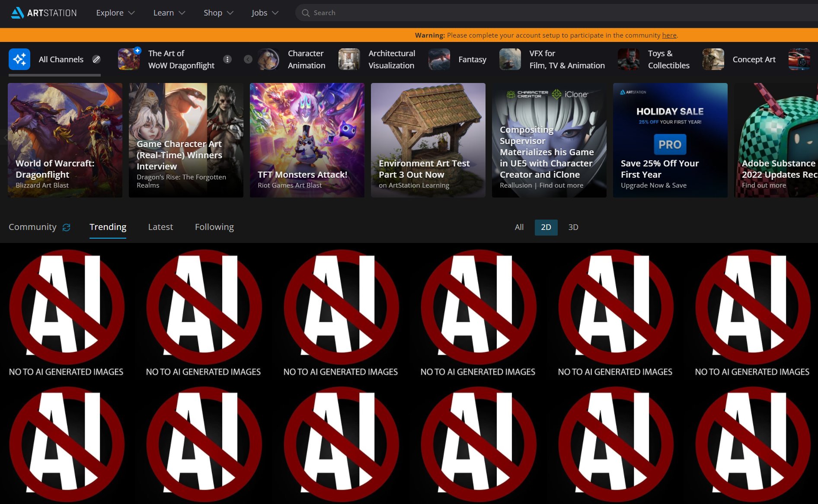Image resolution: width=818 pixels, height=504 pixels.
Task: Expand the Learn dropdown menu
Action: [x=169, y=13]
